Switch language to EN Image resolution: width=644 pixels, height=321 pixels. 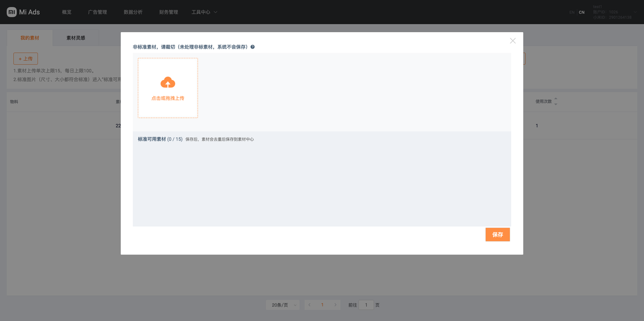pyautogui.click(x=572, y=12)
